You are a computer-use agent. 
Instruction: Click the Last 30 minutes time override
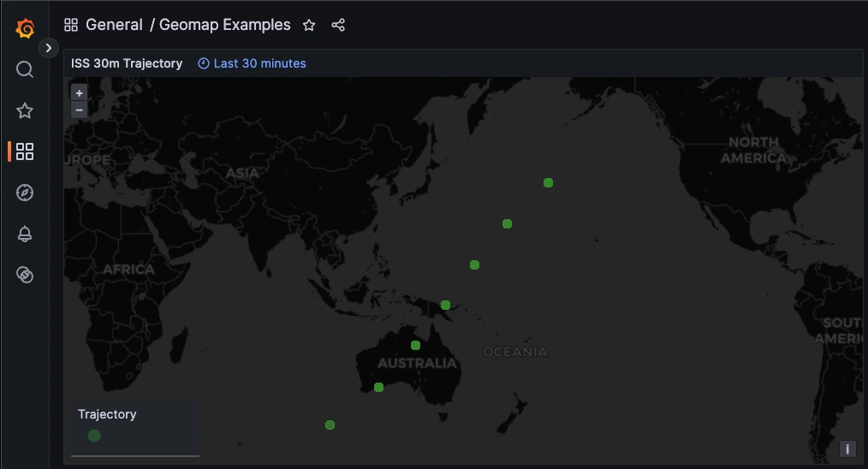(x=259, y=63)
